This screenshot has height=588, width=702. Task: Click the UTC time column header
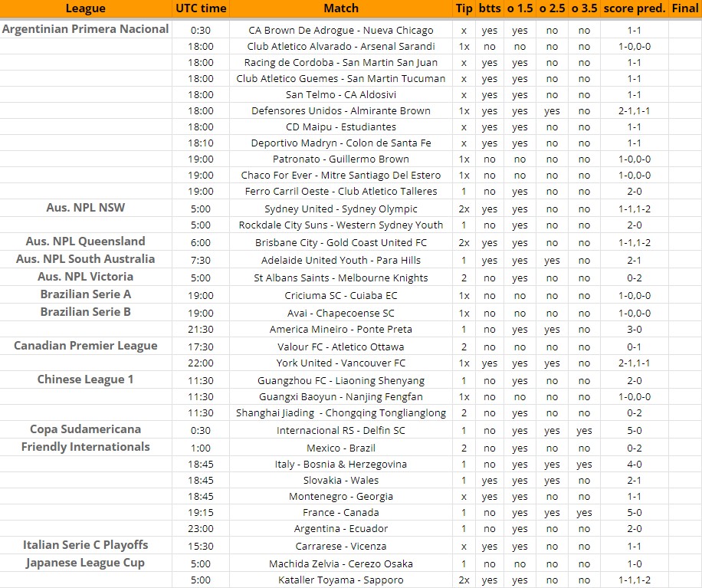click(x=201, y=8)
